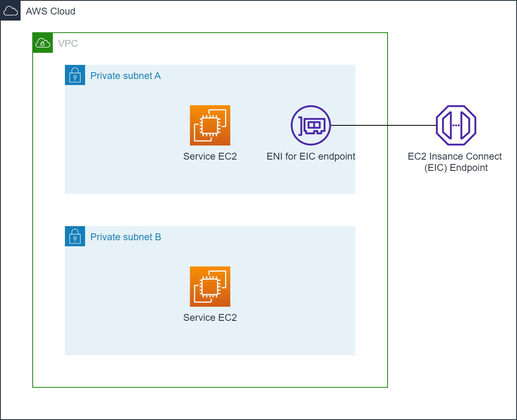
Task: Click the AWS Cloud icon in the corner
Action: [10, 11]
